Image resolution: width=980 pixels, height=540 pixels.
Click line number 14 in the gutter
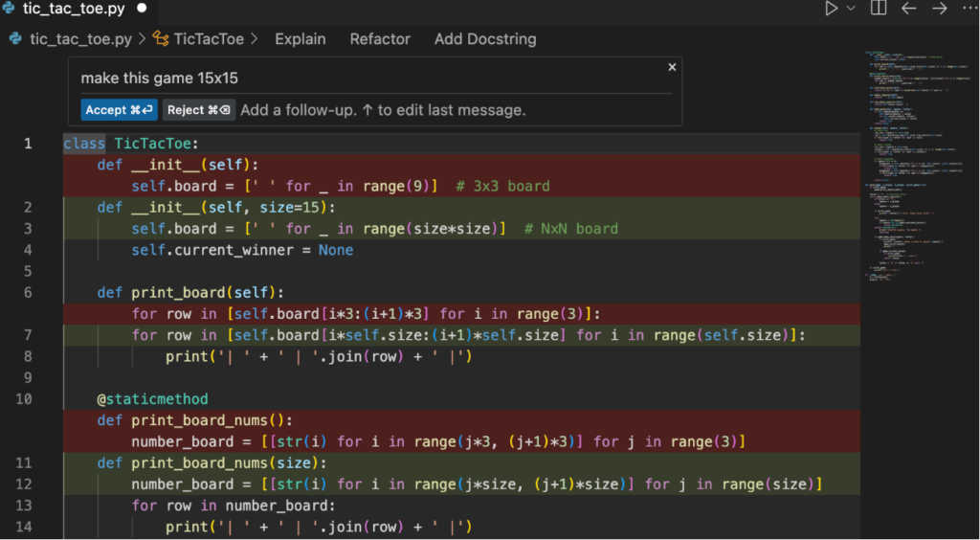click(24, 527)
